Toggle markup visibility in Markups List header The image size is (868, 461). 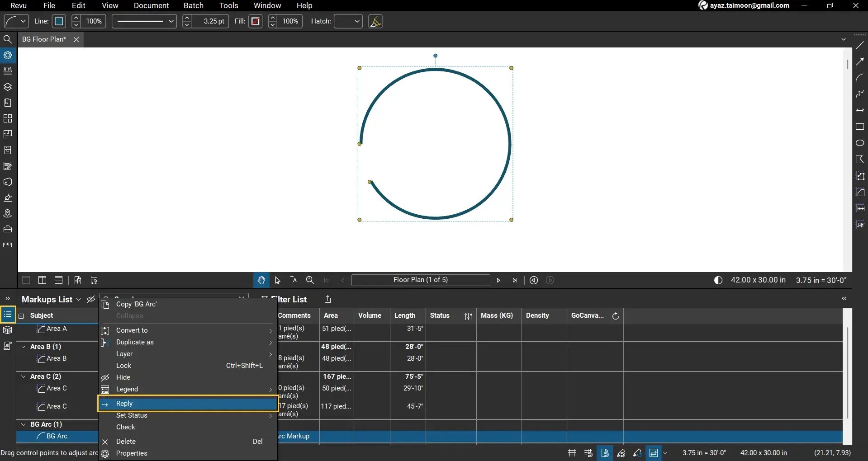point(90,299)
